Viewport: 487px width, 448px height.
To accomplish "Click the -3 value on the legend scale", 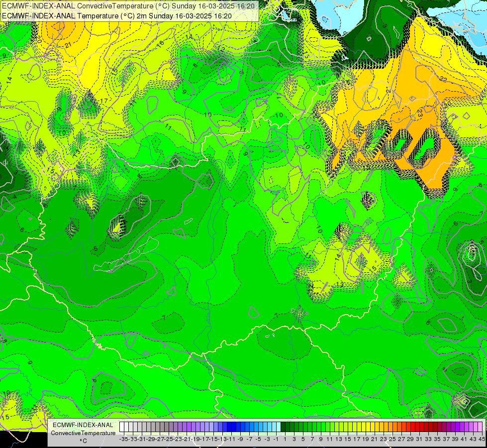I will (267, 440).
